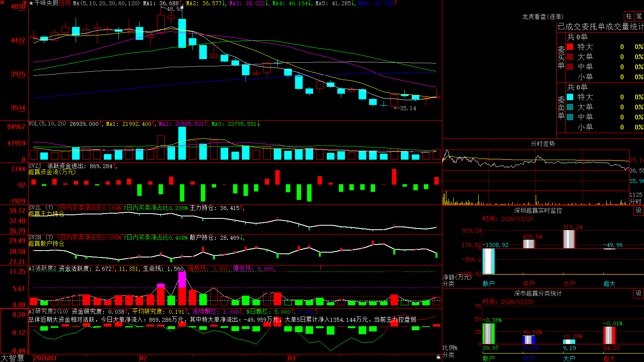Viewport: 644px width, 362px height.
Task: Click the dark red 大单 buy order swatch
Action: 570,57
